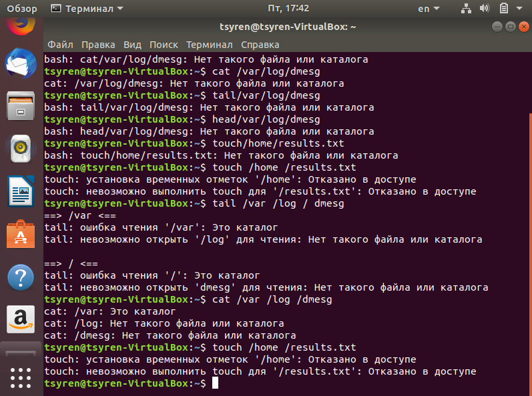The image size is (532, 396).
Task: Expand the system menu arrow
Action: pos(519,9)
